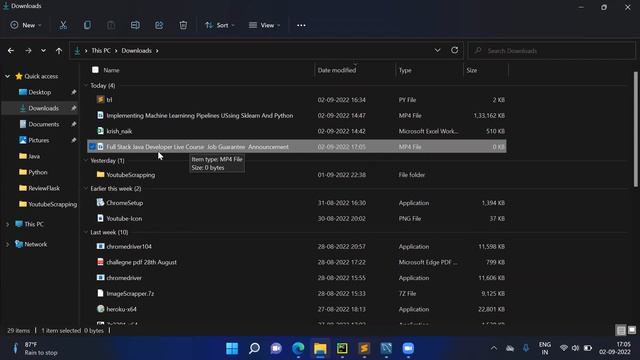This screenshot has height=360, width=640.
Task: Click the Rename toolbar icon
Action: tap(135, 25)
